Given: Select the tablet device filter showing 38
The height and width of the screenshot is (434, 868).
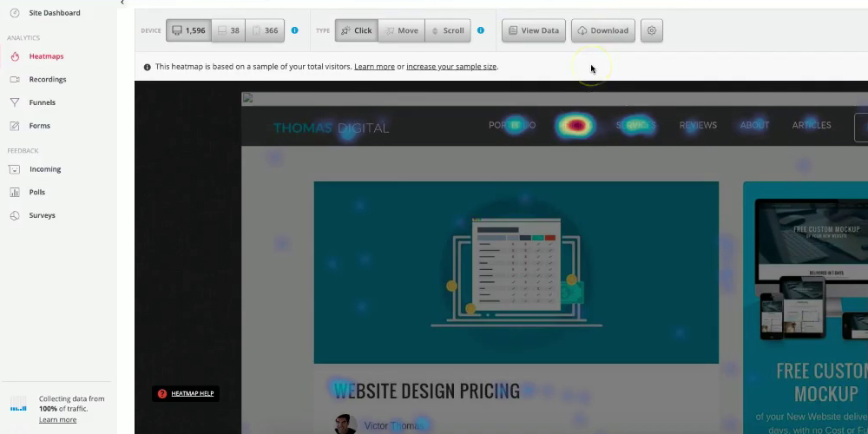Looking at the screenshot, I should pos(228,30).
